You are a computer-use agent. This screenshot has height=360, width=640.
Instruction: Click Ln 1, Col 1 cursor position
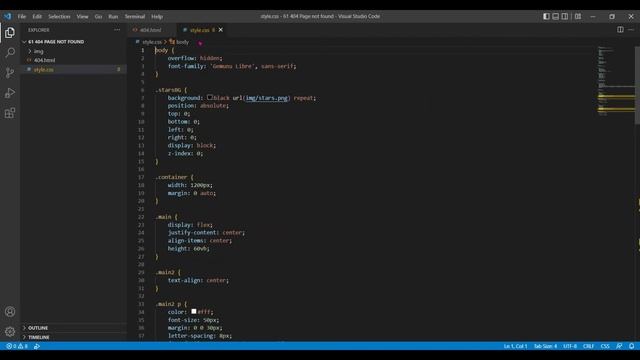click(515, 346)
